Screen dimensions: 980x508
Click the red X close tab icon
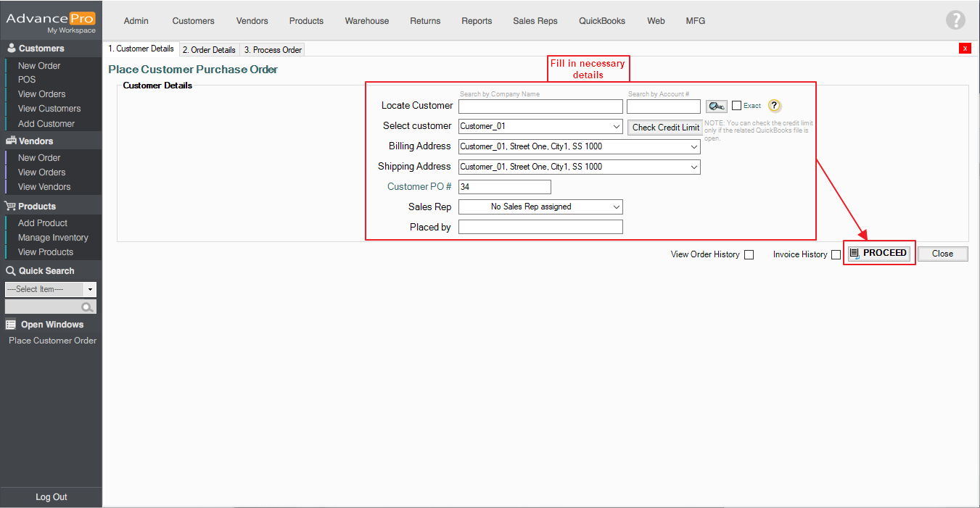click(965, 49)
